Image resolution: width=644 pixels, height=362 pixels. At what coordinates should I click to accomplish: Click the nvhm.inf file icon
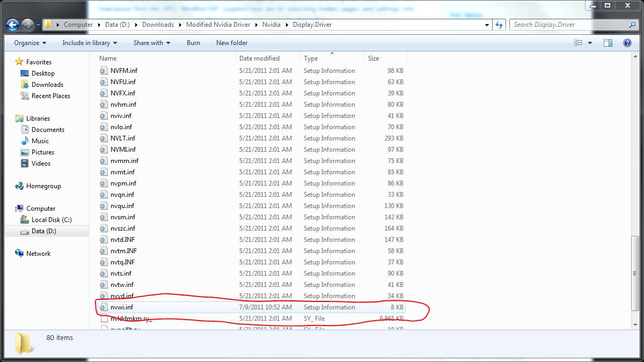(104, 105)
